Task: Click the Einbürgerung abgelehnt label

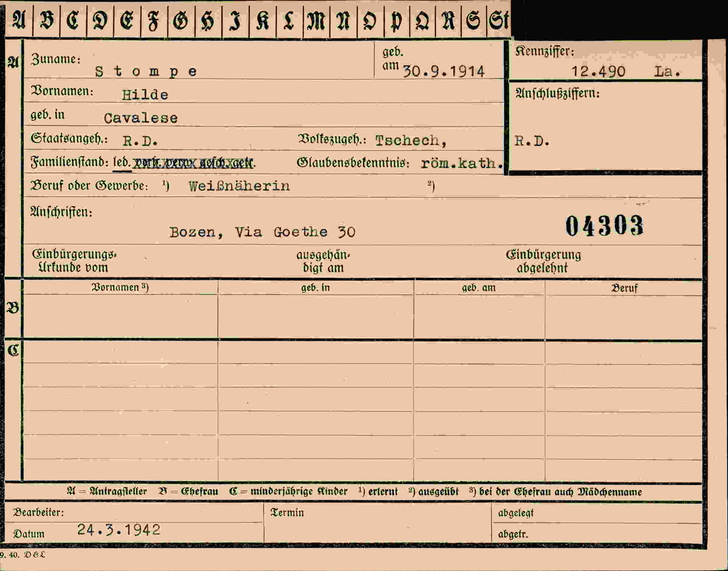Action: [543, 261]
